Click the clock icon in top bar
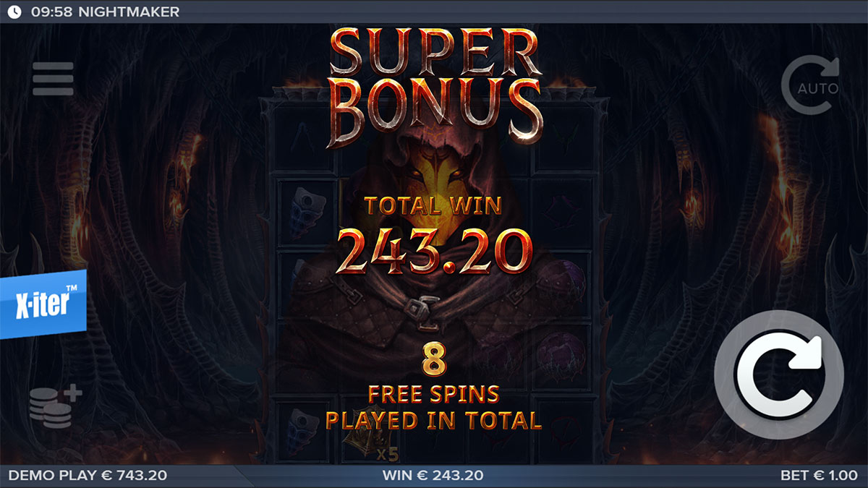868x488 pixels. [14, 12]
